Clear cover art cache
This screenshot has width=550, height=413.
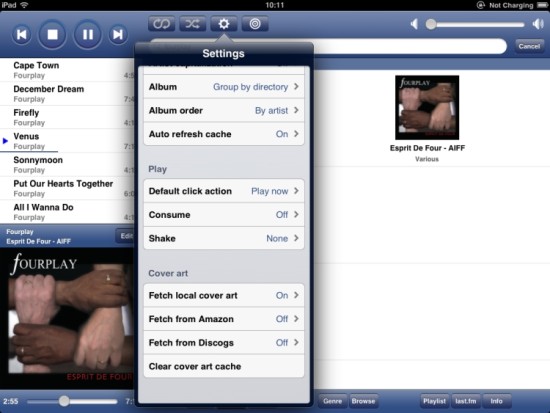click(224, 366)
